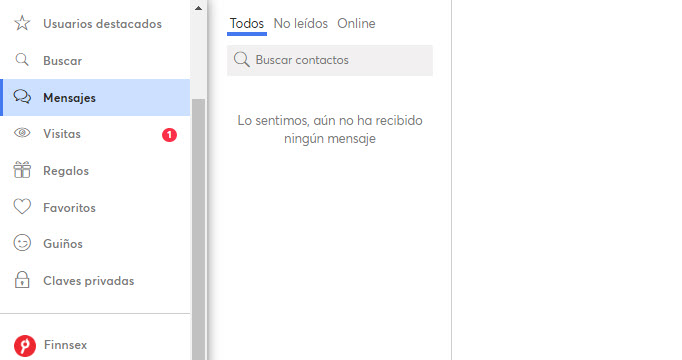The image size is (682, 360).
Task: Show the Favoritos list
Action: coord(95,208)
